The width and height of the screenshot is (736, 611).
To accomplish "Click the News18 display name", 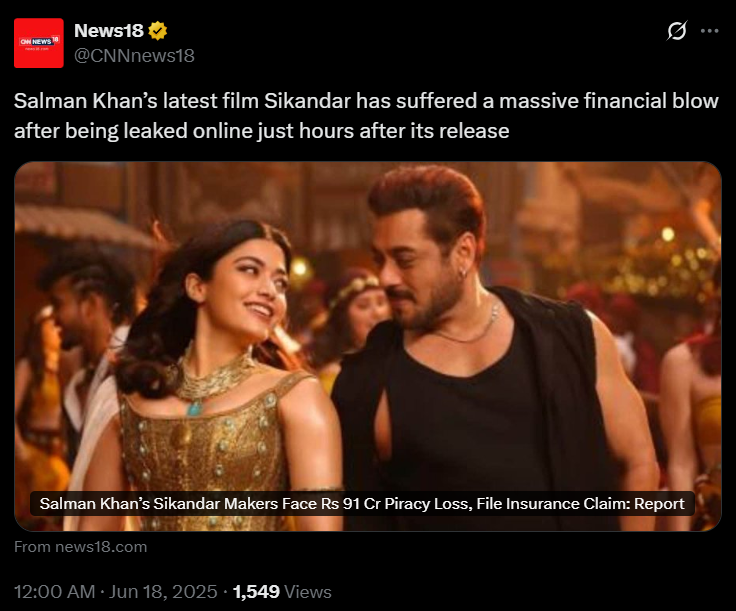I will [x=108, y=32].
